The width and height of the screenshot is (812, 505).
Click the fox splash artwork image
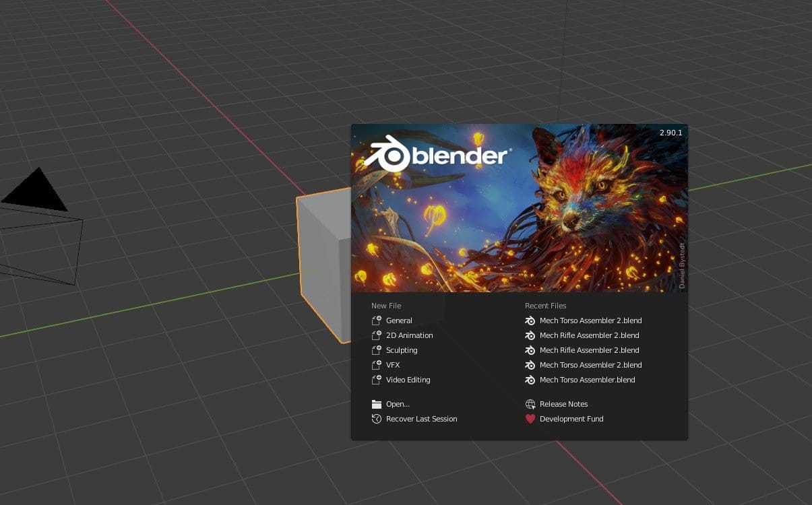point(520,207)
